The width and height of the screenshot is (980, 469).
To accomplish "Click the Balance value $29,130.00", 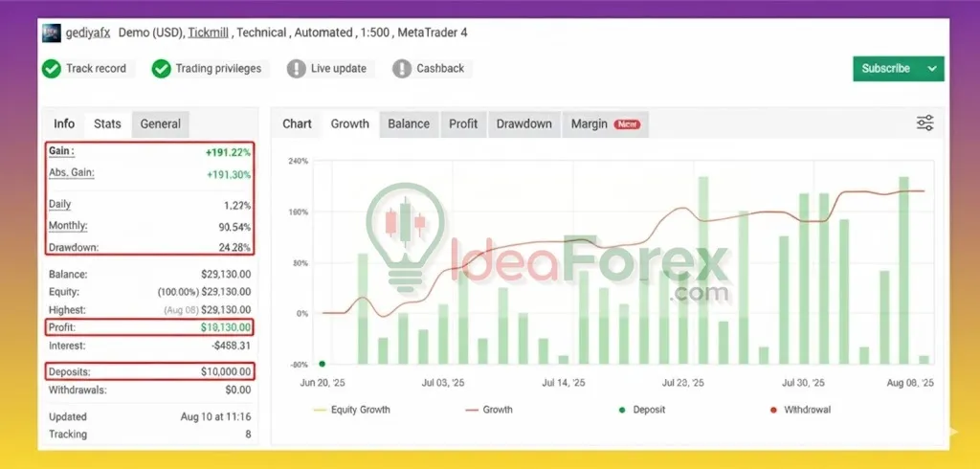I will [x=226, y=274].
